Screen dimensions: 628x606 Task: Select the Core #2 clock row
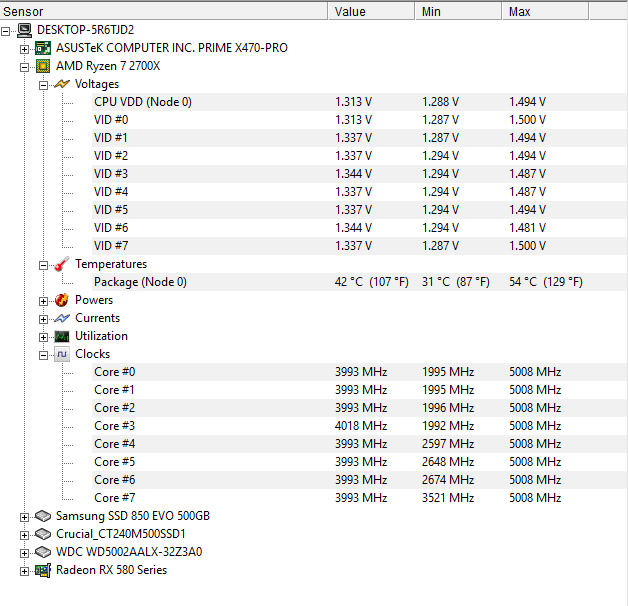(360, 408)
